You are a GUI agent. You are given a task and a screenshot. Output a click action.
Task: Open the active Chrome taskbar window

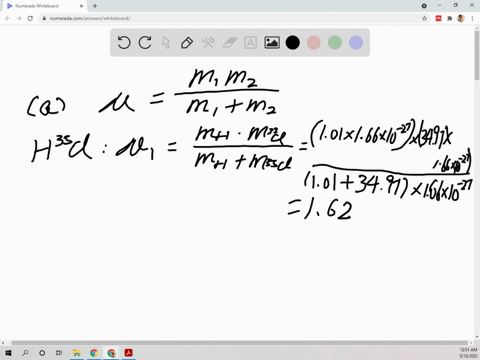(111, 353)
